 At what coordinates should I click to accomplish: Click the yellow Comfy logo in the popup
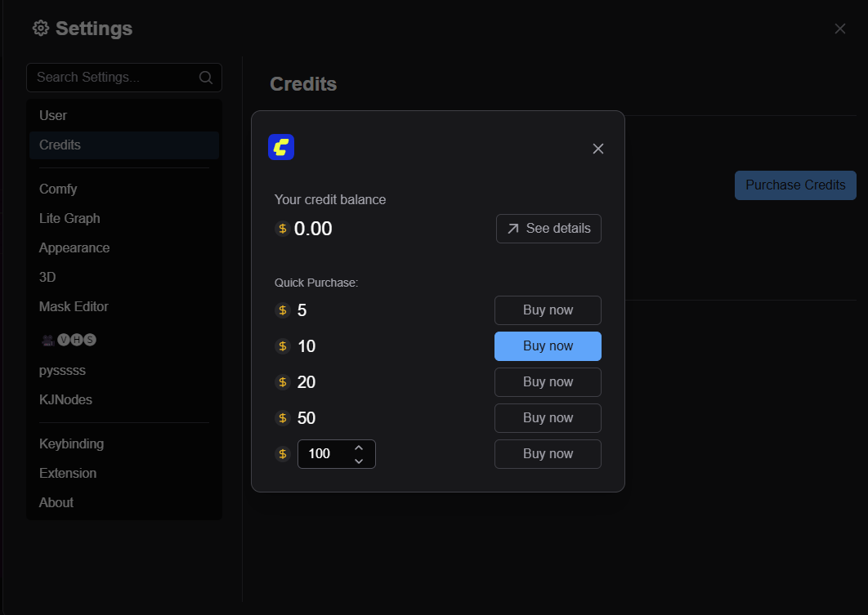[281, 147]
